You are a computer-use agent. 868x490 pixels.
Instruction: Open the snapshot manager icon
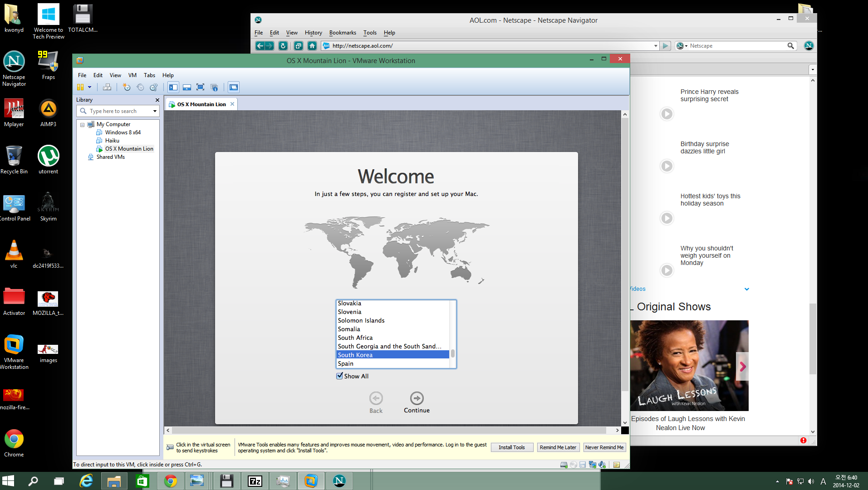click(x=154, y=87)
